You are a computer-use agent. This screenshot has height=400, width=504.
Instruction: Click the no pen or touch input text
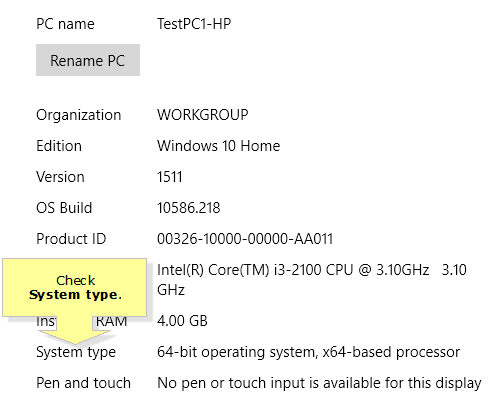pos(319,383)
